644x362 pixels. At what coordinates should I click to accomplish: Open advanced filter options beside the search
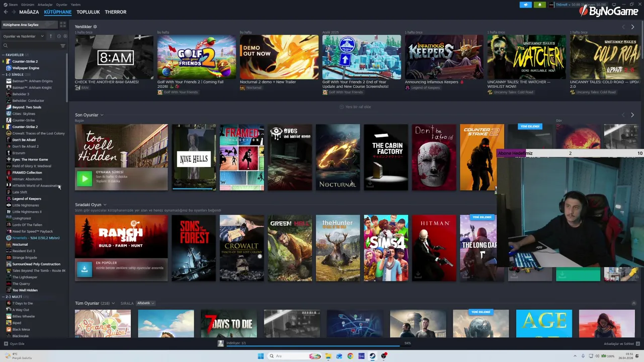click(x=63, y=46)
